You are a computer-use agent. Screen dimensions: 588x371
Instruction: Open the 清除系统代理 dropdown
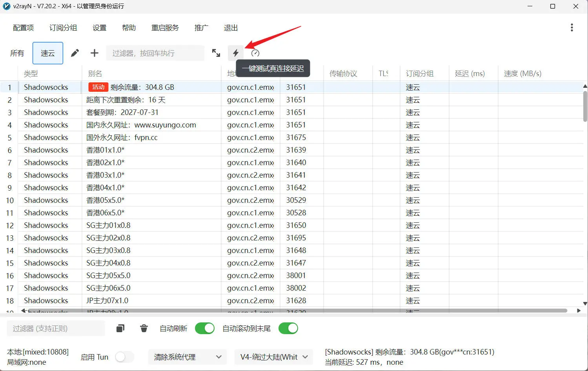[187, 357]
